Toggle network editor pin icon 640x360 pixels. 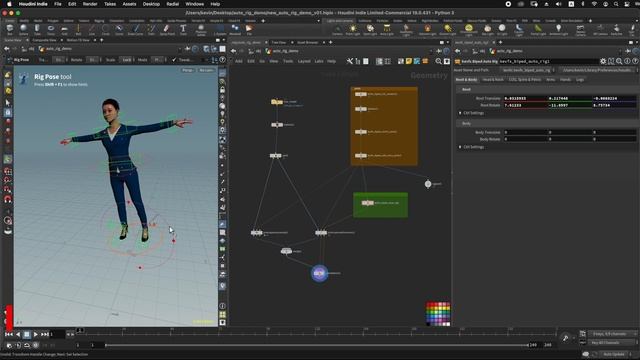pos(439,51)
